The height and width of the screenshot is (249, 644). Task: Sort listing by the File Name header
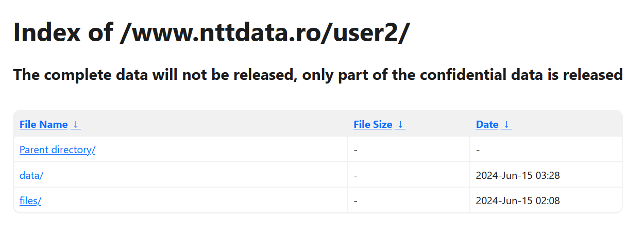point(44,124)
